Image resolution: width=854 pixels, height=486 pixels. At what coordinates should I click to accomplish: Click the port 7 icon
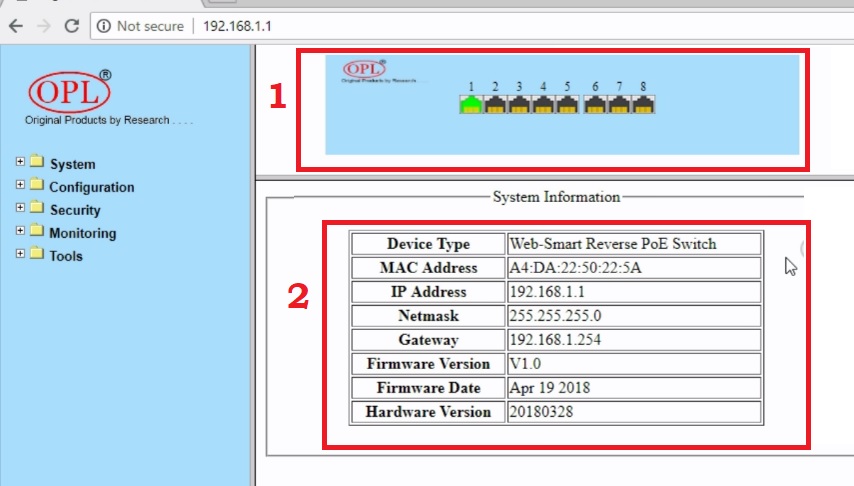tap(620, 104)
